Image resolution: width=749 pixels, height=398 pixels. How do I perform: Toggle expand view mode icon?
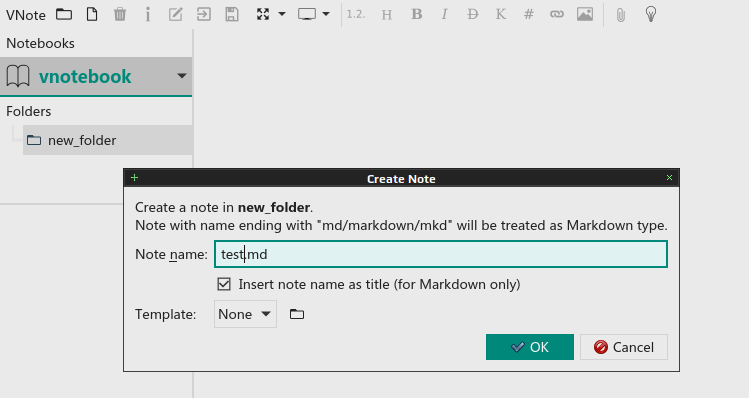point(263,14)
